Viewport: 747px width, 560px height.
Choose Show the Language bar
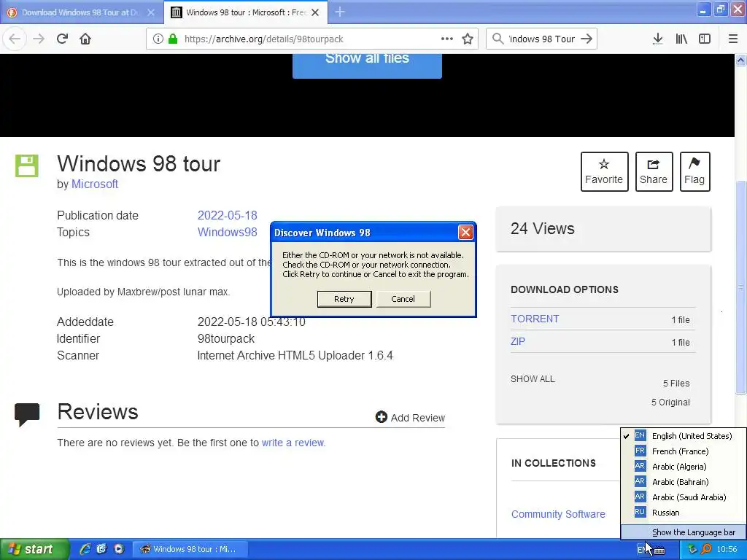click(683, 532)
